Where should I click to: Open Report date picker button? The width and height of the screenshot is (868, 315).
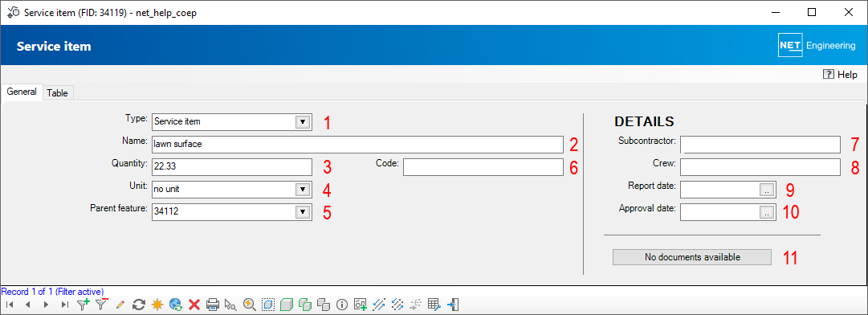[768, 190]
